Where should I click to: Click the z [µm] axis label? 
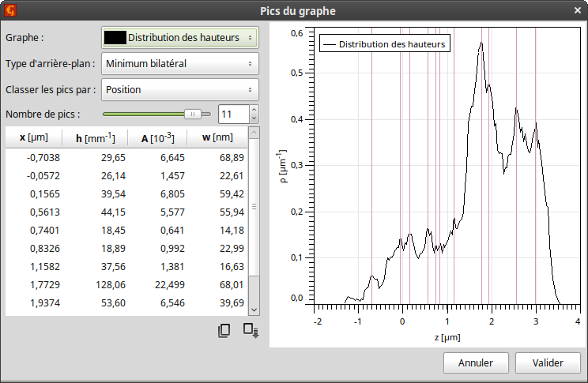447,337
